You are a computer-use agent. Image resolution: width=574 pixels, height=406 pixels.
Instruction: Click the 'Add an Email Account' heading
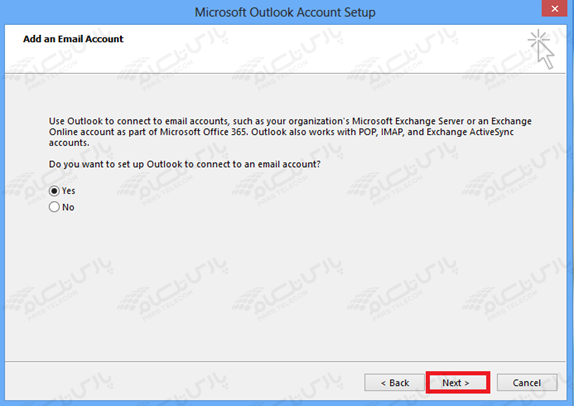73,39
